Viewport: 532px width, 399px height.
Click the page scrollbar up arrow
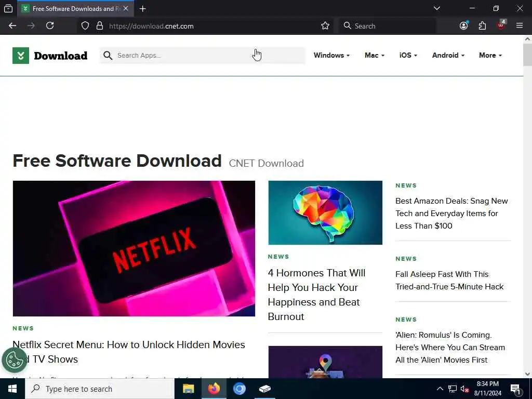[x=528, y=38]
